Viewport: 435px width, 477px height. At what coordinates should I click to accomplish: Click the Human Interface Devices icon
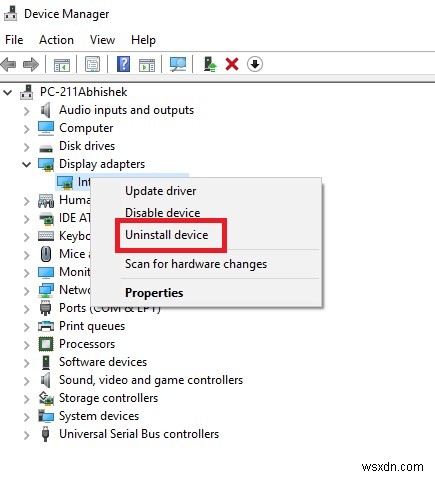point(46,201)
